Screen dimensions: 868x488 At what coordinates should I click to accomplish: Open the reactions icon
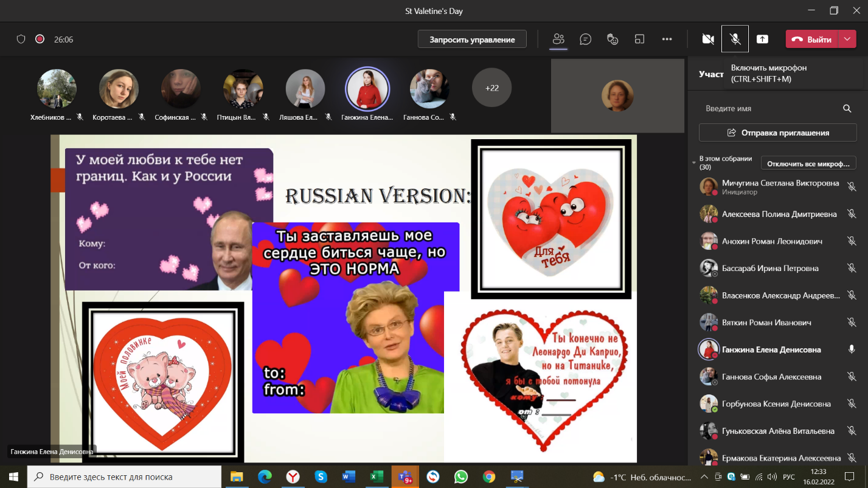click(612, 38)
